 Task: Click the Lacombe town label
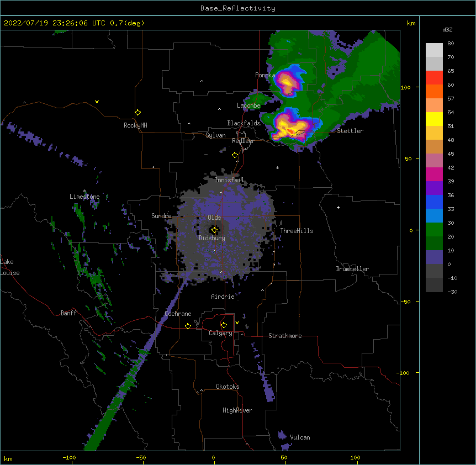(248, 105)
